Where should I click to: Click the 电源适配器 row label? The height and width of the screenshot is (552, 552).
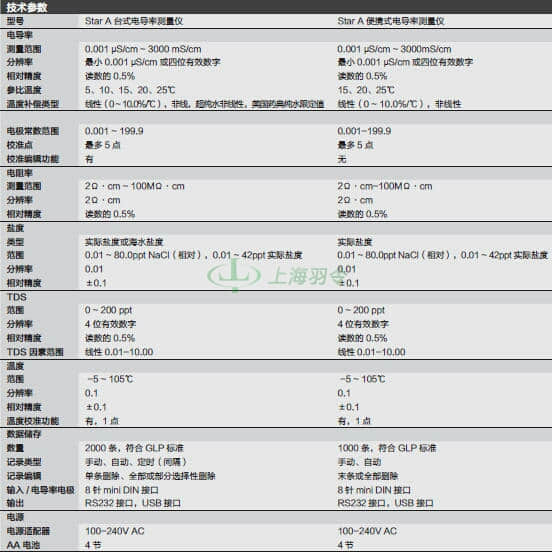click(28, 531)
